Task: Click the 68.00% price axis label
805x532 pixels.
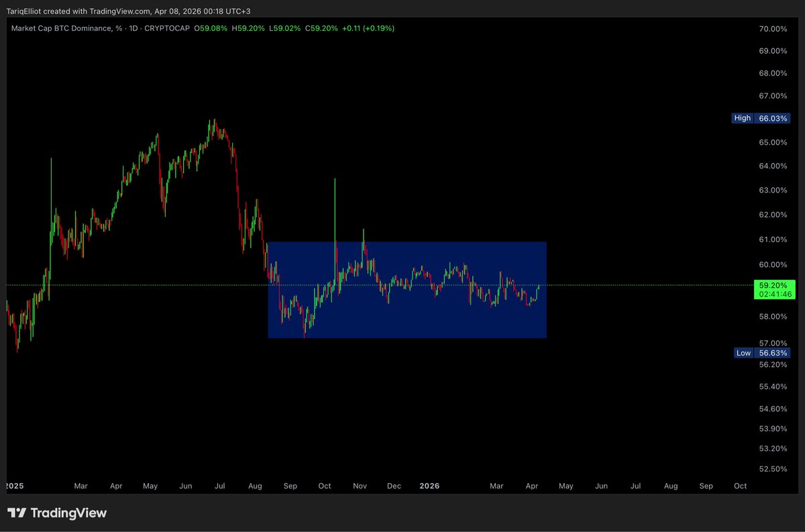Action: click(772, 73)
